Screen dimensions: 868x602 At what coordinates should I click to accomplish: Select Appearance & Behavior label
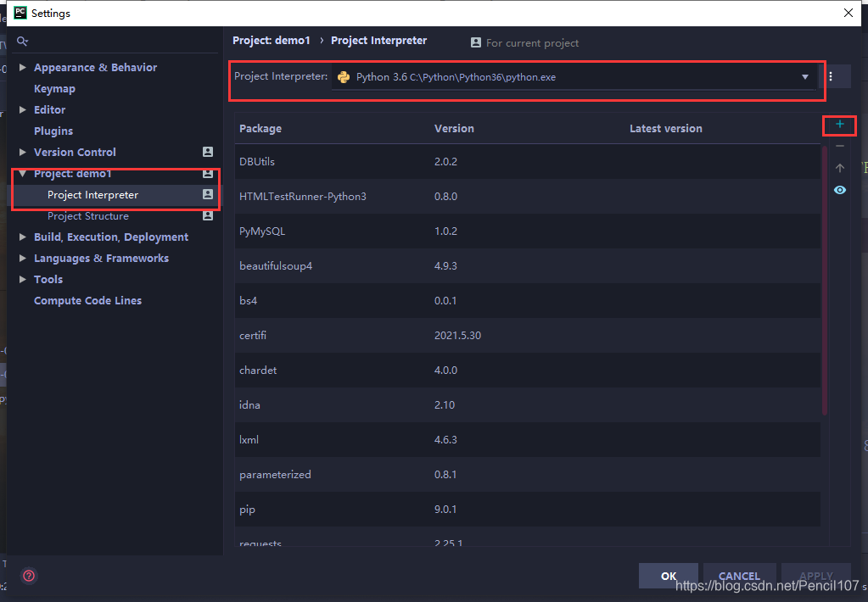click(95, 68)
